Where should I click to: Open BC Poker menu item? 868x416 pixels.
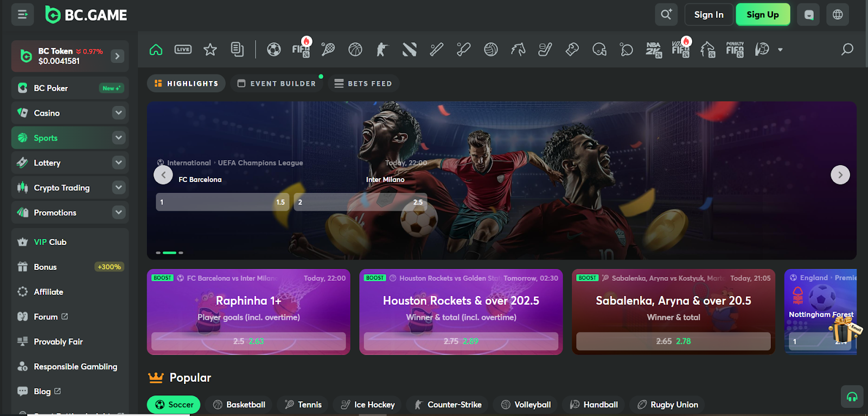(70, 88)
